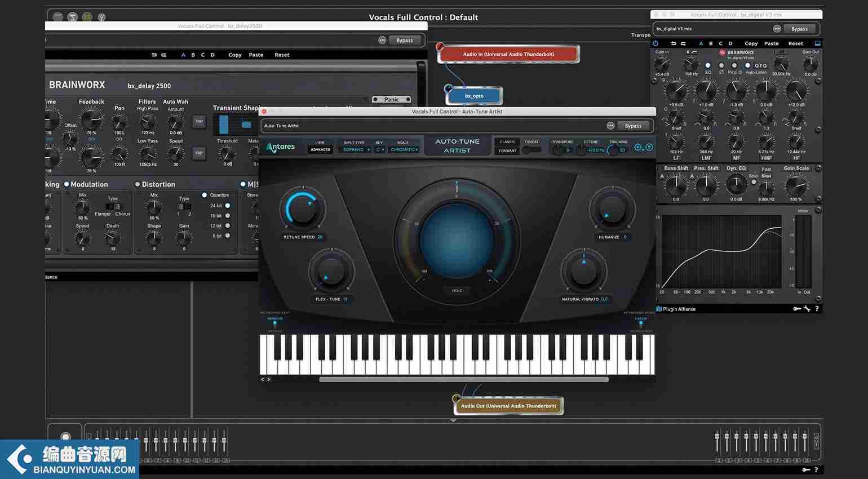Select bank D in bx_digital V3 toolbar
This screenshot has height=479, width=868.
point(730,43)
